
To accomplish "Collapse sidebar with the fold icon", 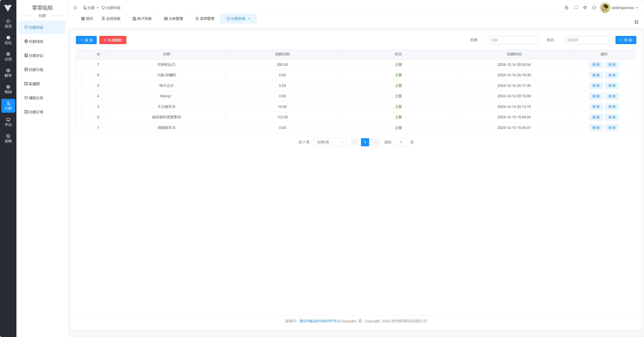I will 75,8.
